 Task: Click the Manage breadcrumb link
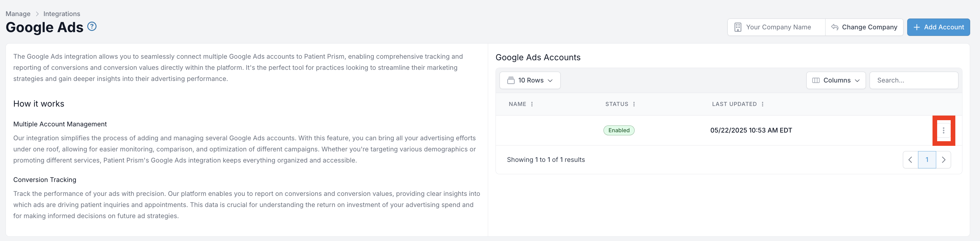(x=18, y=14)
